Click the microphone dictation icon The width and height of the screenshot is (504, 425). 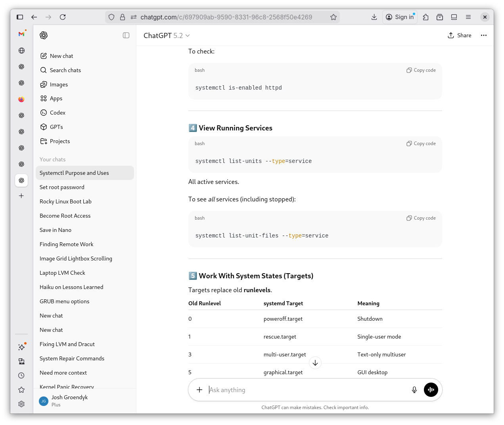[414, 390]
